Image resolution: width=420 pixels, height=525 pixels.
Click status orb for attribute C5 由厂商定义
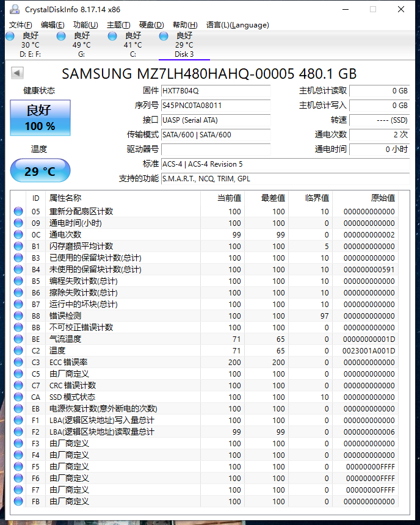[x=18, y=374]
